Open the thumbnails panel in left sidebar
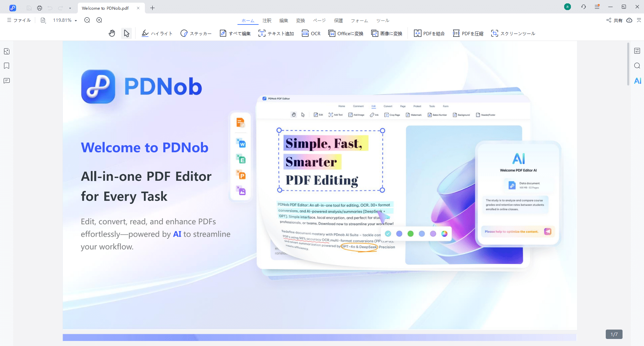This screenshot has height=346, width=644. (x=7, y=51)
